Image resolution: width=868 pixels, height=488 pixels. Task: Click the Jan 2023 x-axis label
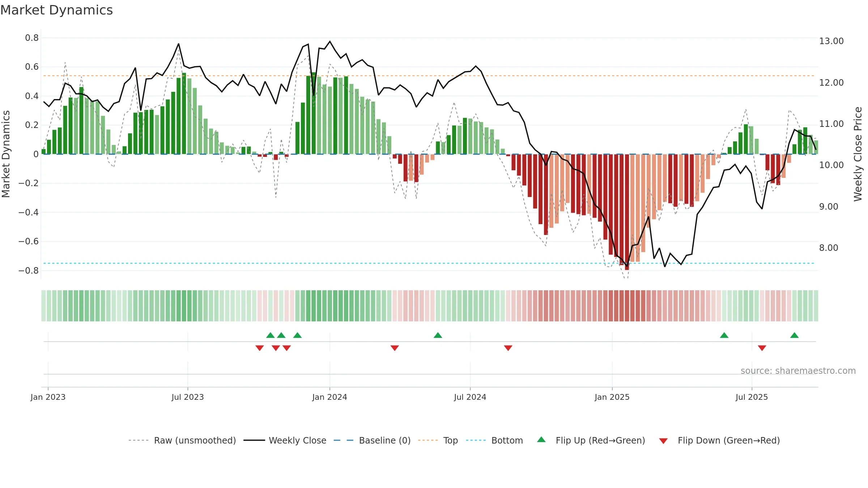48,397
